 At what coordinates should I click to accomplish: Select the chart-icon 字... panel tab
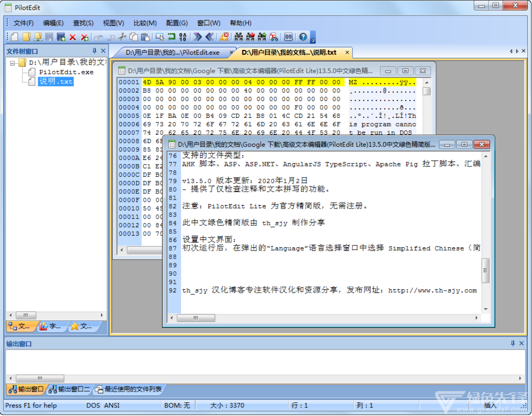tap(51, 327)
